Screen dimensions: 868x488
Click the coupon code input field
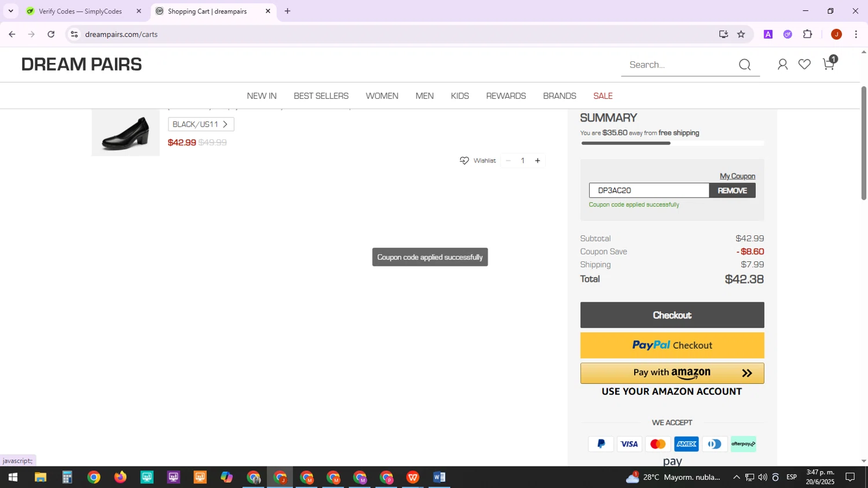pyautogui.click(x=649, y=190)
